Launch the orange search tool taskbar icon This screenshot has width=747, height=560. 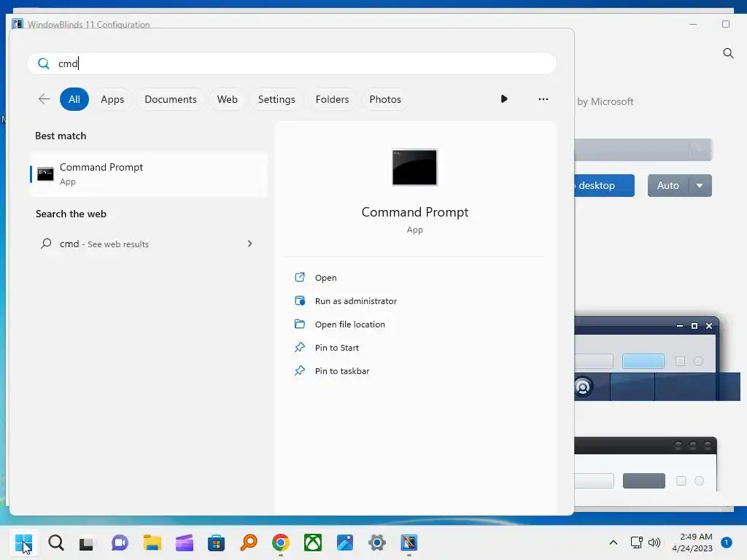pyautogui.click(x=249, y=542)
